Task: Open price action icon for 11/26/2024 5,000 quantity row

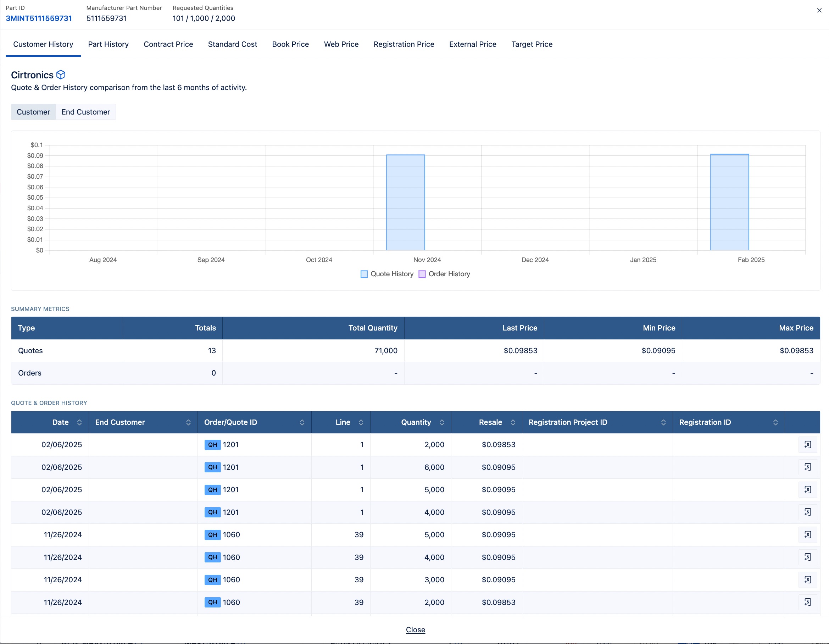Action: (x=807, y=535)
